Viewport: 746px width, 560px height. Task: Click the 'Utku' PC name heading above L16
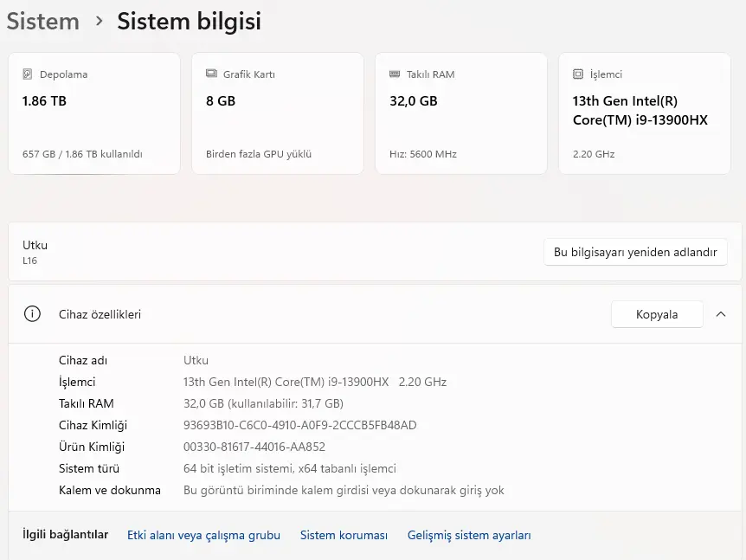(x=35, y=245)
